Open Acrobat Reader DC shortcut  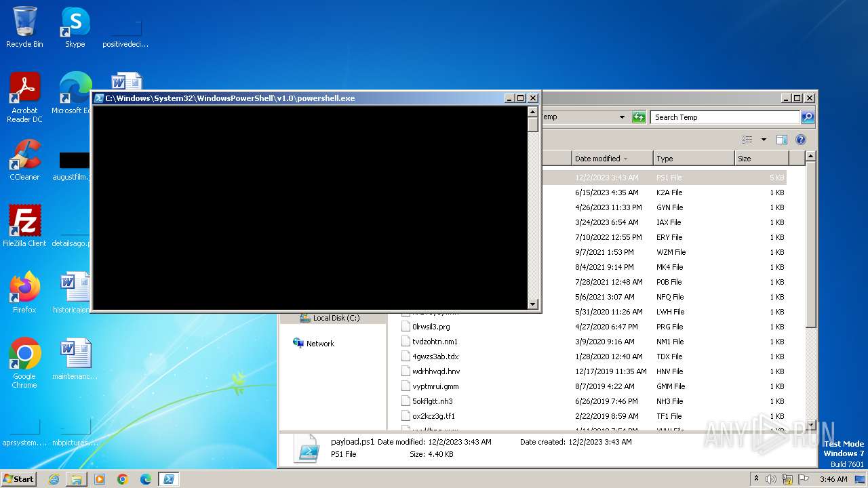point(24,97)
